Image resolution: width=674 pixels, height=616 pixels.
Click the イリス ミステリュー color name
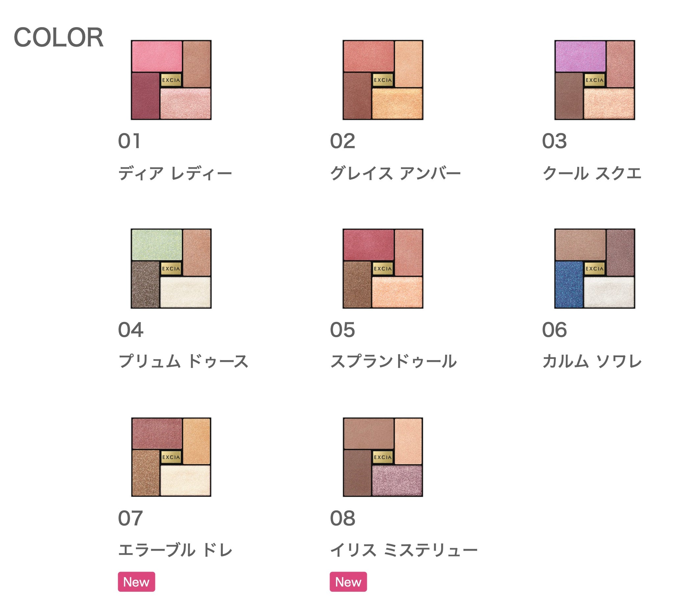[x=403, y=550]
